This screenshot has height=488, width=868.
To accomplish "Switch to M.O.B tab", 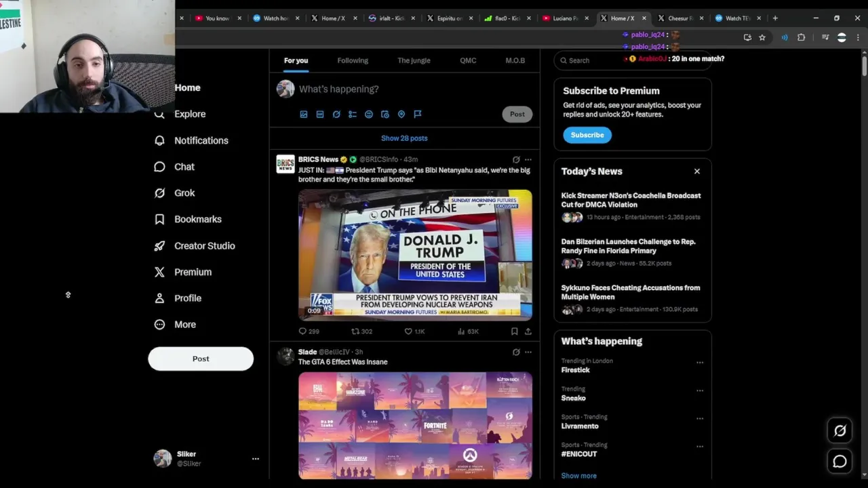I will (x=515, y=60).
